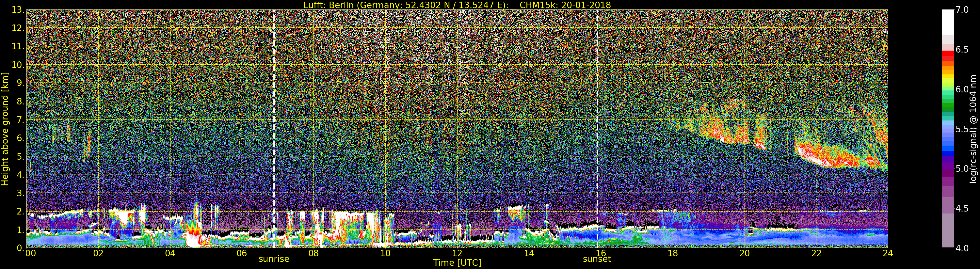Click the 'CHM15k: 20-01-2018' title text

(x=565, y=5)
